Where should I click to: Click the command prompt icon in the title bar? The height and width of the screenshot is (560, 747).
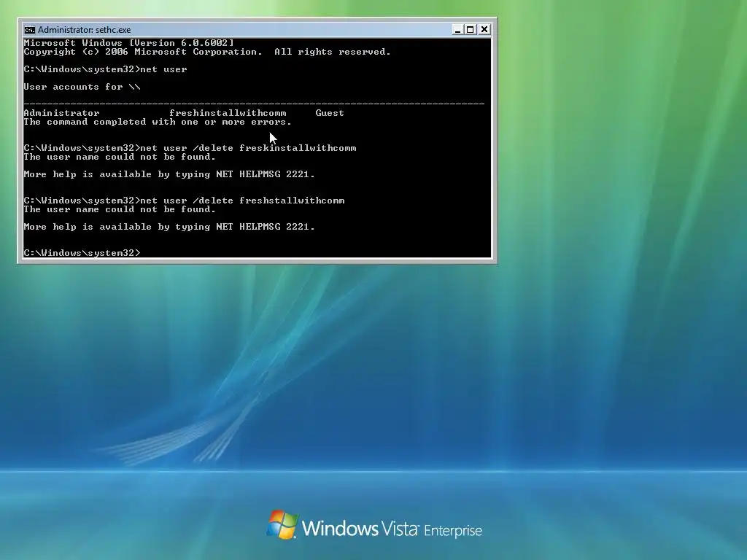tap(29, 29)
